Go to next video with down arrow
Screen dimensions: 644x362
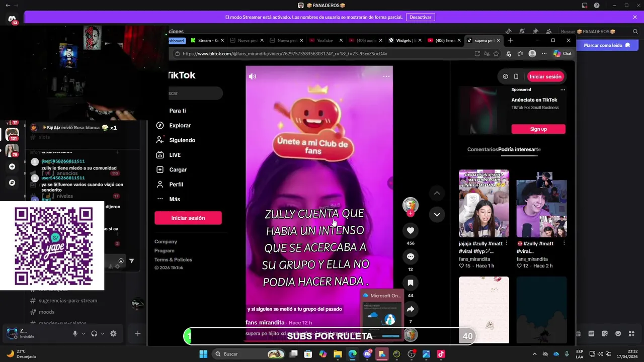tap(437, 214)
